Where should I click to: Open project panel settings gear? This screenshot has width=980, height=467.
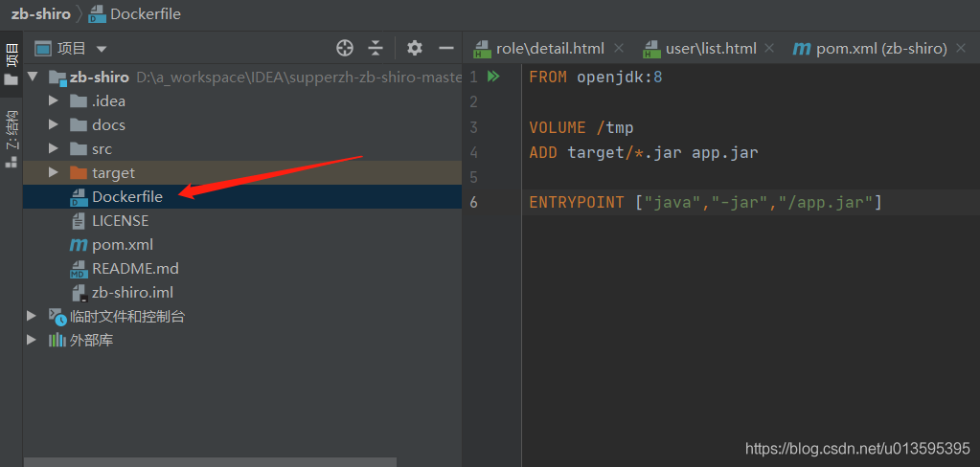414,48
